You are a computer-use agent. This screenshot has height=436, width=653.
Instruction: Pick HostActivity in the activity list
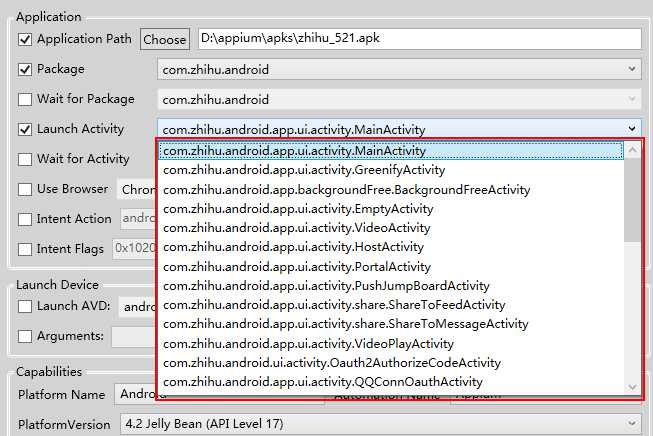coord(391,247)
